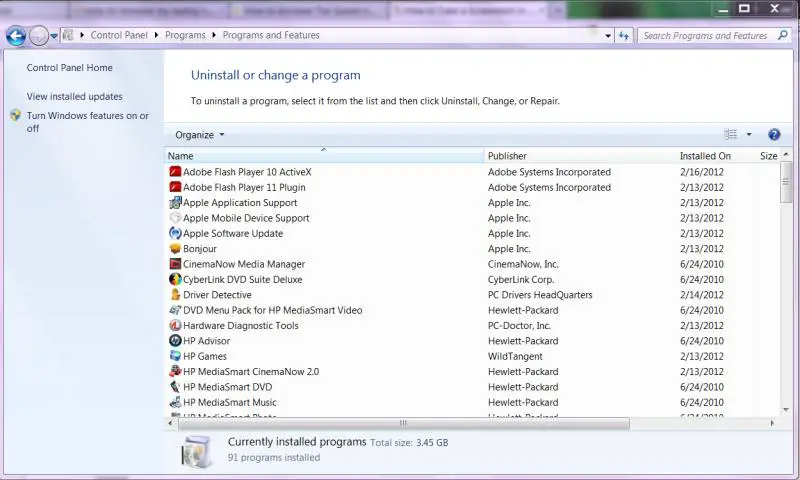Open the View installed updates link
This screenshot has height=480, width=800.
(x=74, y=96)
